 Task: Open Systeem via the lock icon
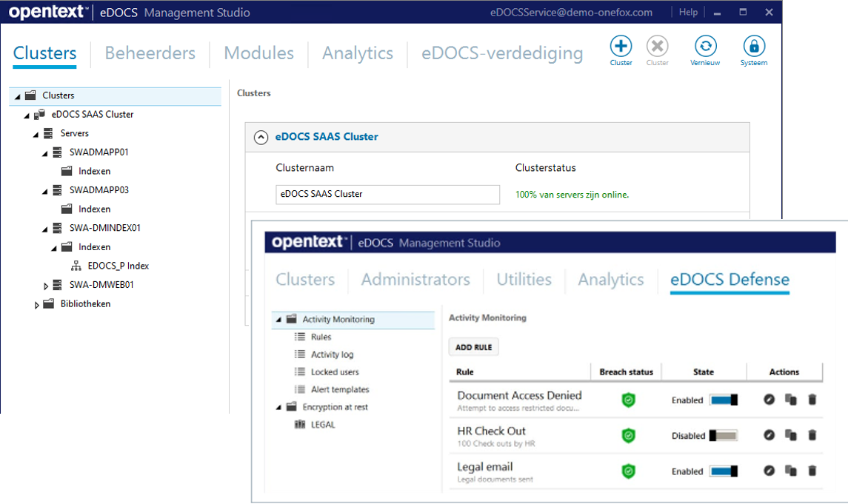753,46
